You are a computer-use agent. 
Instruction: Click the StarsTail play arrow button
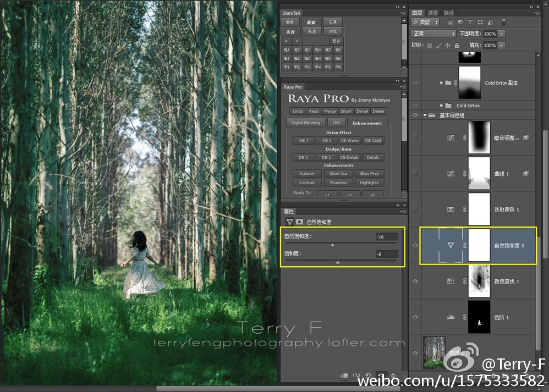287,41
